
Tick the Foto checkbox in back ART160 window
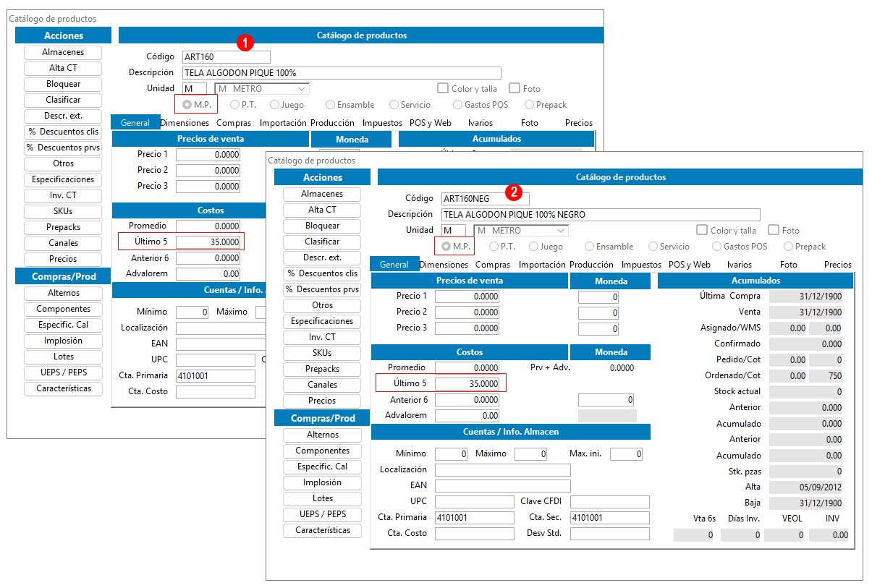pos(515,88)
